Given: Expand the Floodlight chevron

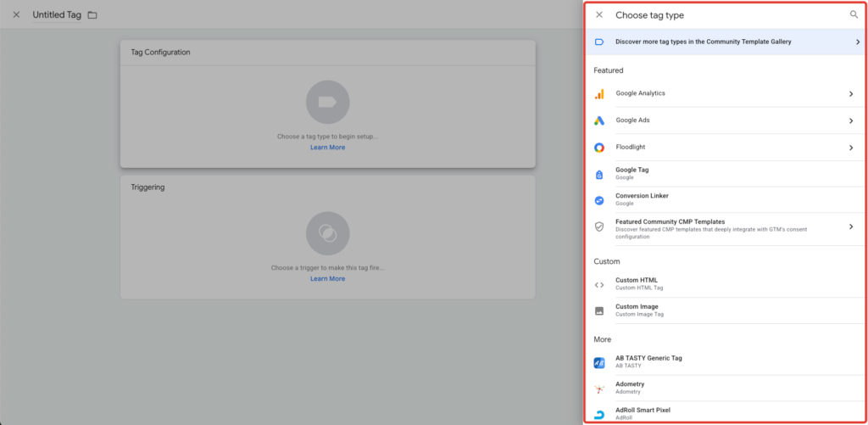Looking at the screenshot, I should 851,148.
